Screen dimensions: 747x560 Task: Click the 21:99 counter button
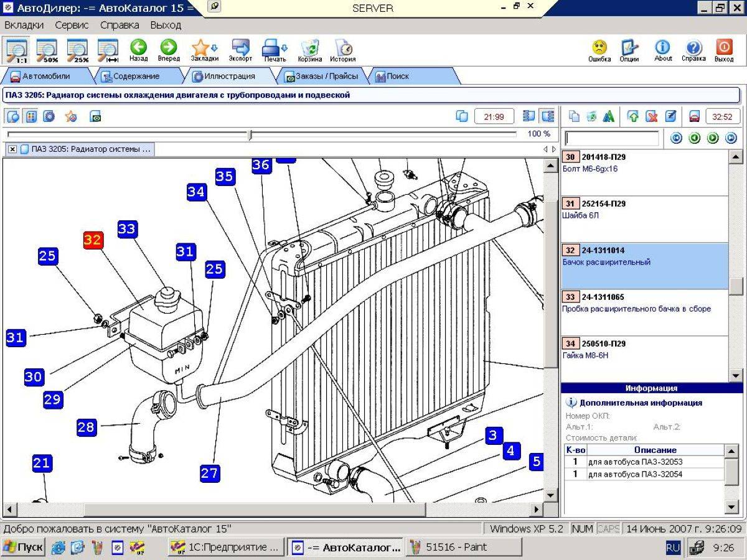(x=494, y=116)
